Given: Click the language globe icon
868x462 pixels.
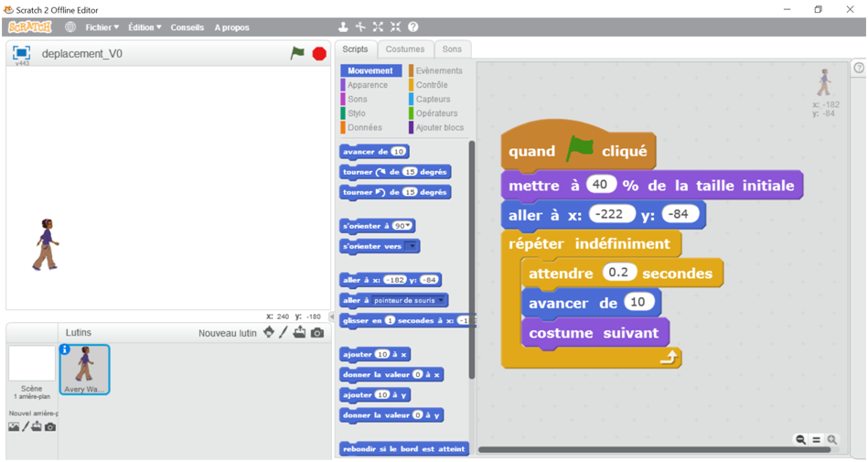Looking at the screenshot, I should pos(70,27).
